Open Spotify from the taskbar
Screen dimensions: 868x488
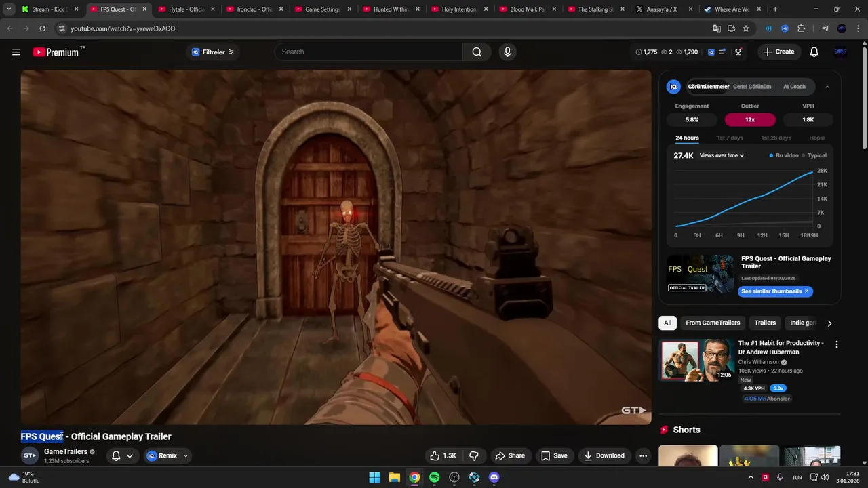434,477
